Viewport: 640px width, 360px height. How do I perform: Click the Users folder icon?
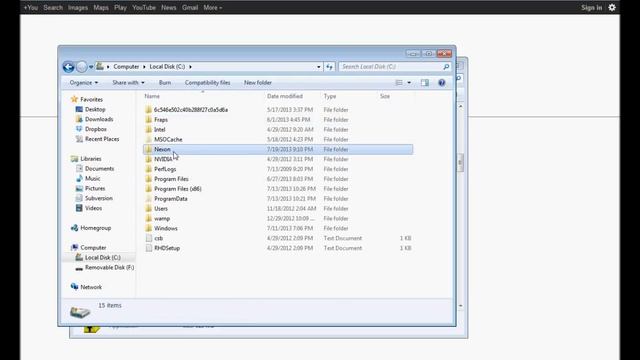(x=149, y=209)
